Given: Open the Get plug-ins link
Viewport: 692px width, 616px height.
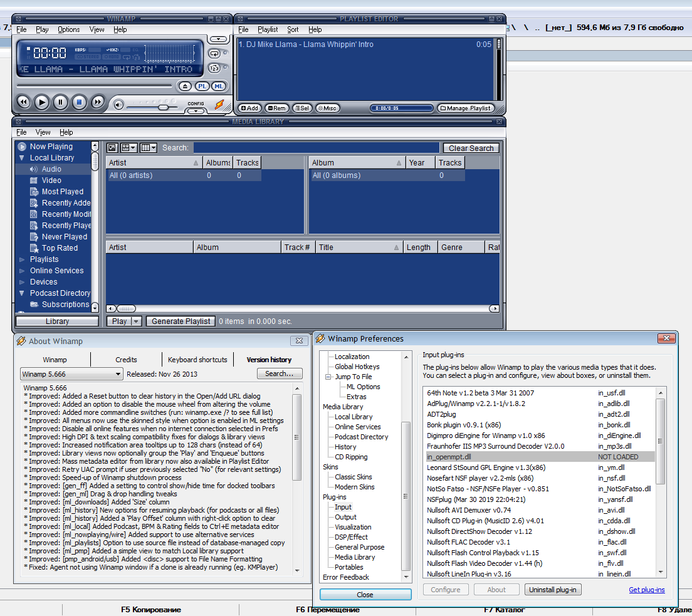Looking at the screenshot, I should 646,590.
